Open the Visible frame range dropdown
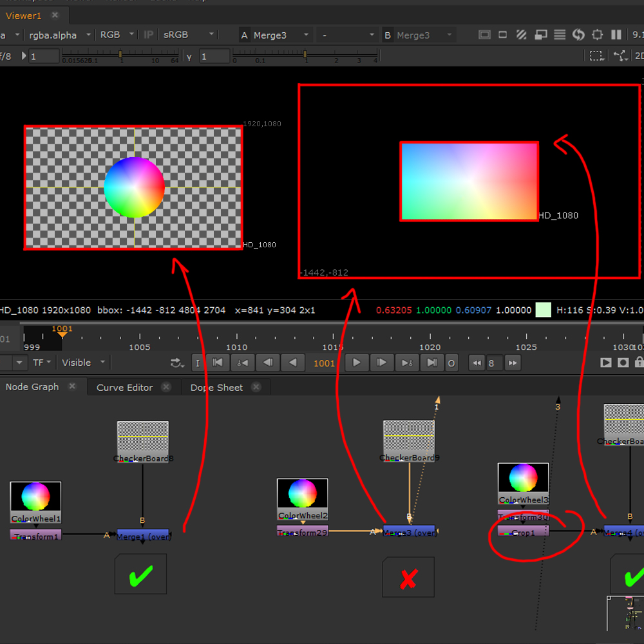Image resolution: width=644 pixels, height=644 pixels. coord(83,363)
